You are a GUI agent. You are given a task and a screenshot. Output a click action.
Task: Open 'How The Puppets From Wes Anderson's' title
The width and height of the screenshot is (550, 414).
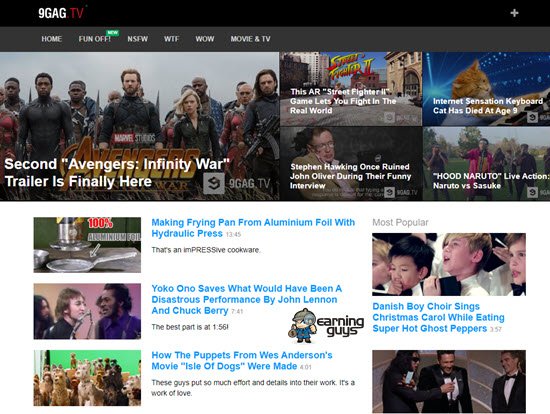tap(242, 361)
